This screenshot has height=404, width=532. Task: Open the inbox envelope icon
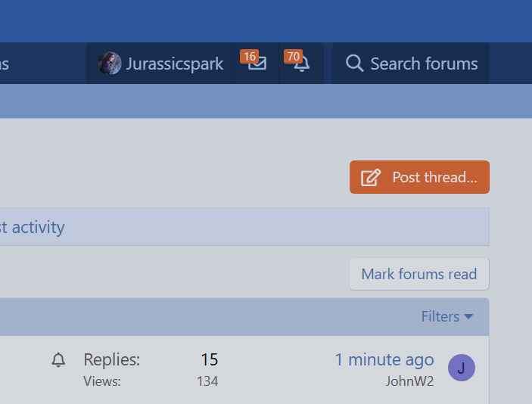click(x=257, y=64)
